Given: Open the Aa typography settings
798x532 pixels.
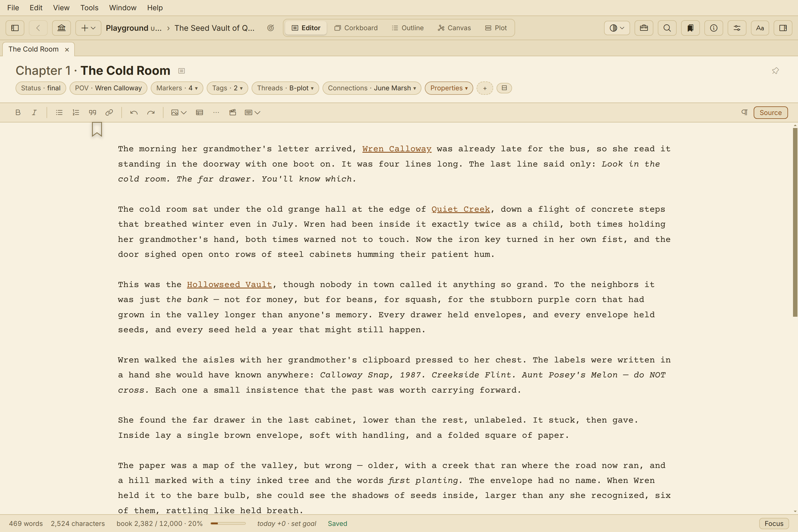Looking at the screenshot, I should pyautogui.click(x=760, y=28).
